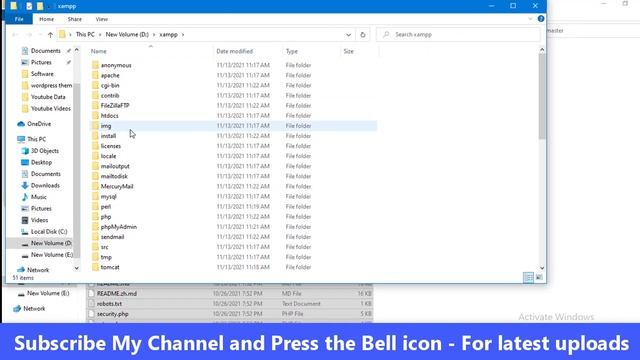
Task: Click the chevron after New Volume (D:) breadcrumb
Action: coord(154,35)
